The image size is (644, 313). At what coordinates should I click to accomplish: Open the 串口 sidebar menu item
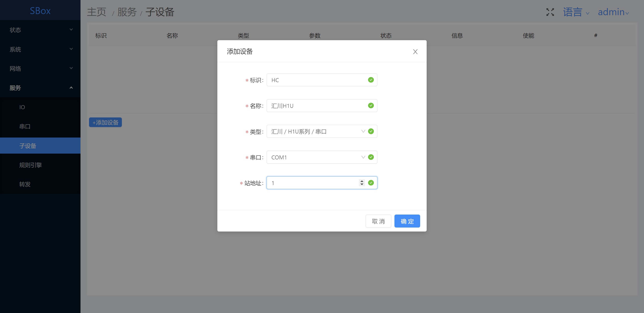pos(25,126)
